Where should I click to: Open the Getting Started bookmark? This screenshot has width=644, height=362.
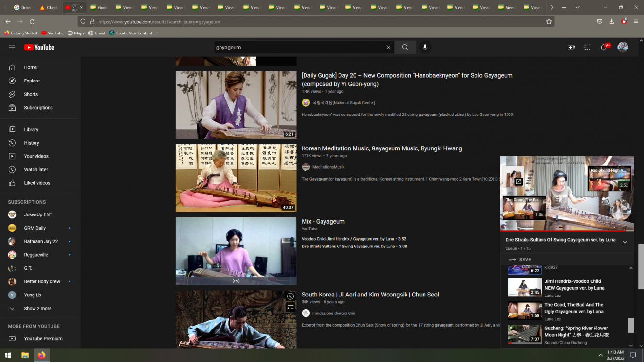coord(20,33)
